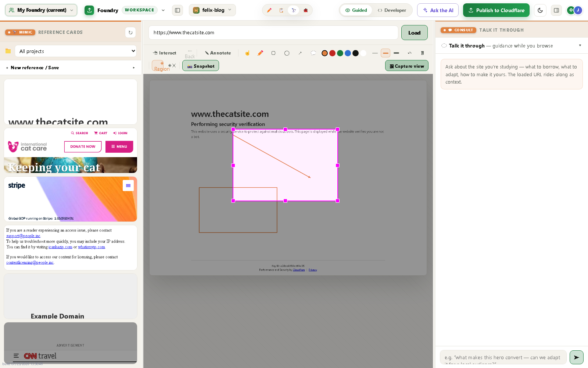Open the All projects dropdown
588x368 pixels.
(76, 51)
